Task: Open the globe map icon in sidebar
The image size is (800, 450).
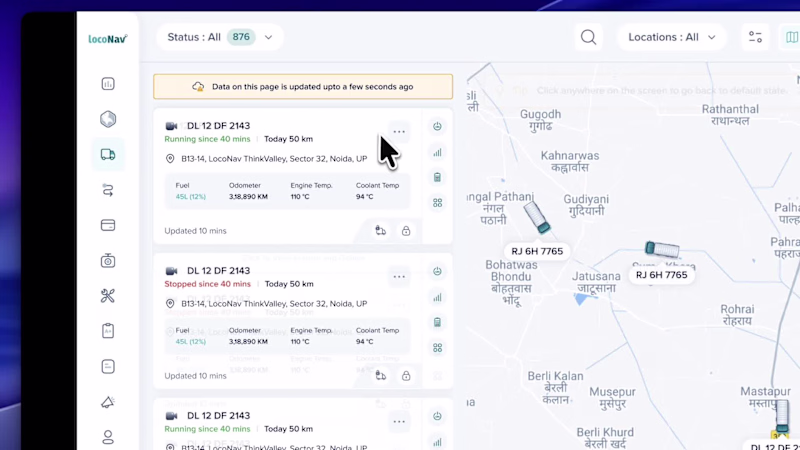Action: pos(108,119)
